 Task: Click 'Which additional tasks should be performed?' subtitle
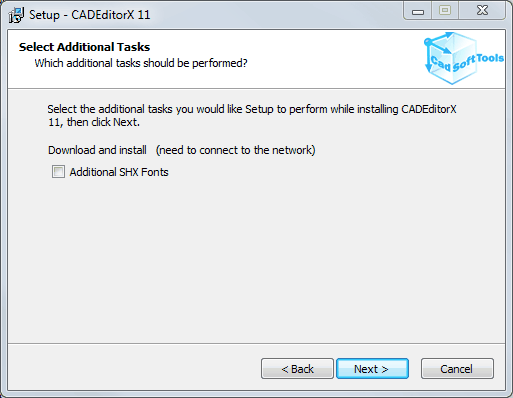(x=141, y=63)
